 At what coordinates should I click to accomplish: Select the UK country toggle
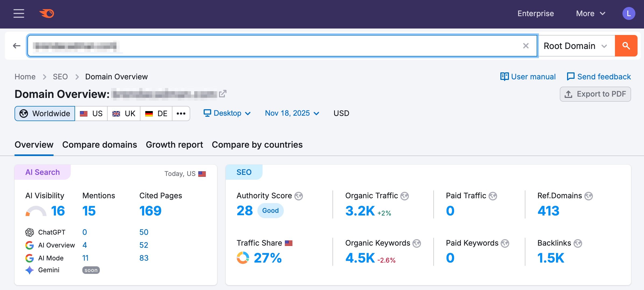(124, 113)
